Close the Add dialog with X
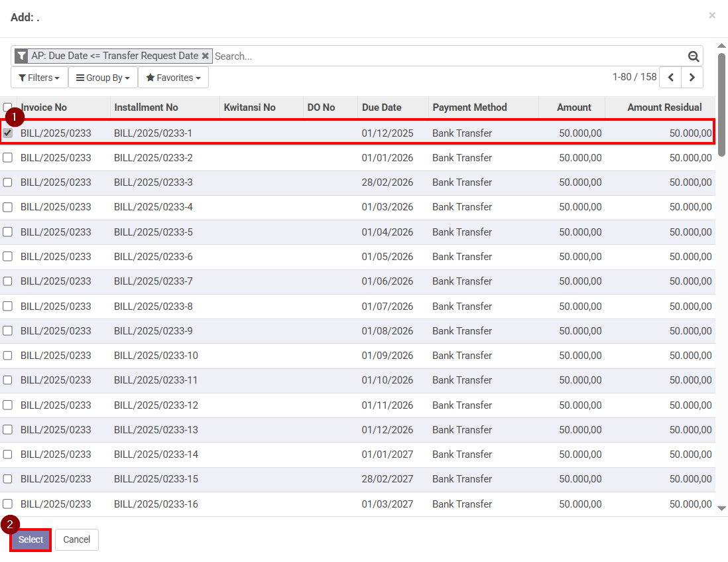The width and height of the screenshot is (728, 562). point(712,15)
